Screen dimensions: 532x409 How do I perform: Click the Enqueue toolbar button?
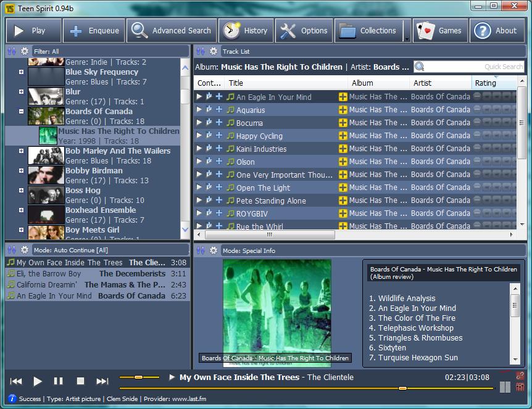pyautogui.click(x=94, y=31)
